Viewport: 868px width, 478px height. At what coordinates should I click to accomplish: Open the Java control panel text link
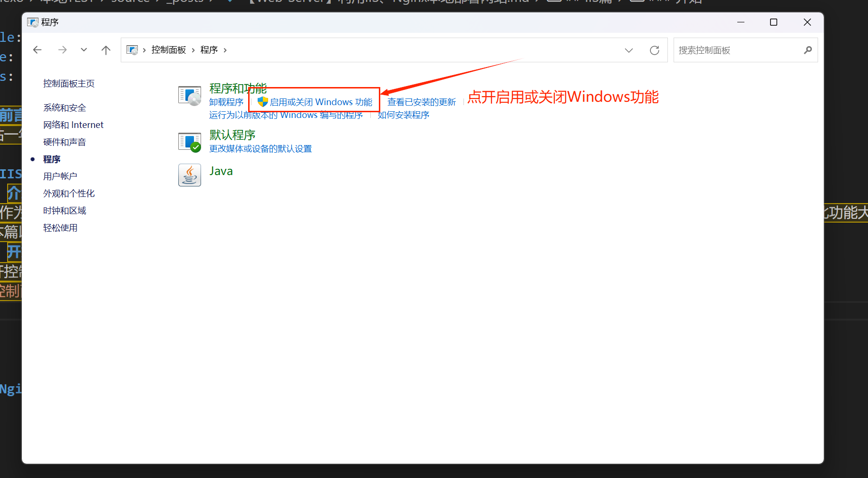[221, 171]
